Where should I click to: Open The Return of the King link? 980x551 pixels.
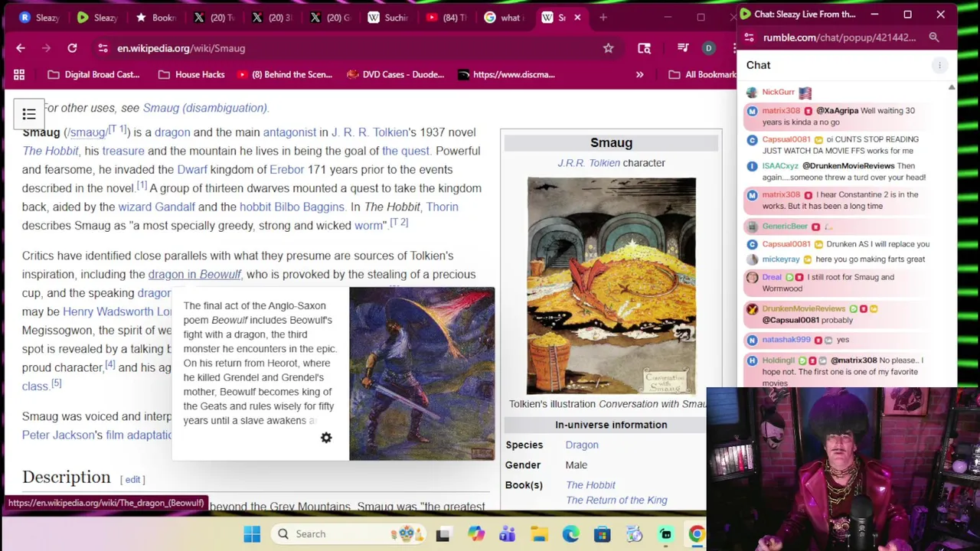616,500
